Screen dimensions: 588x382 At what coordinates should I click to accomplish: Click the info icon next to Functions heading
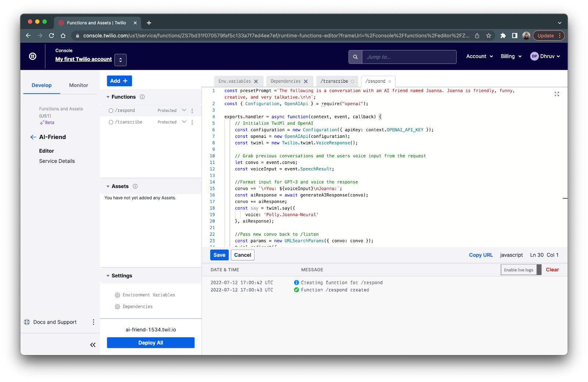pyautogui.click(x=142, y=97)
